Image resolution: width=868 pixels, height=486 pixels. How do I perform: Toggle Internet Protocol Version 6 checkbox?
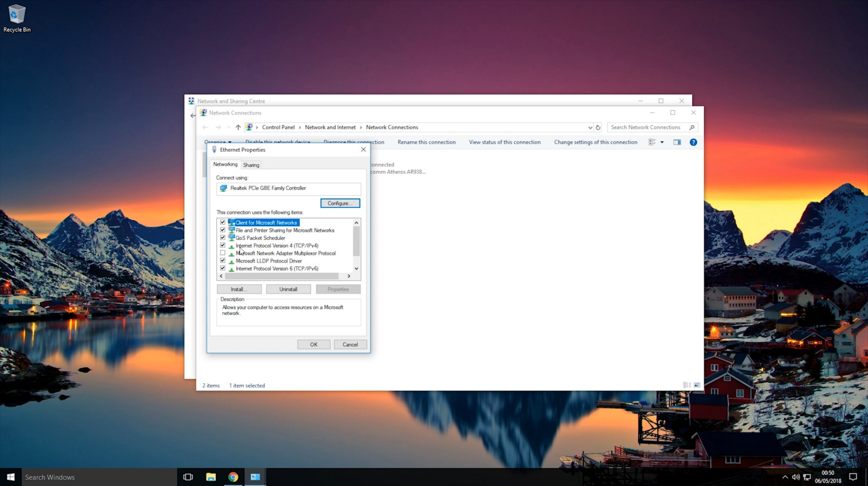click(x=222, y=269)
